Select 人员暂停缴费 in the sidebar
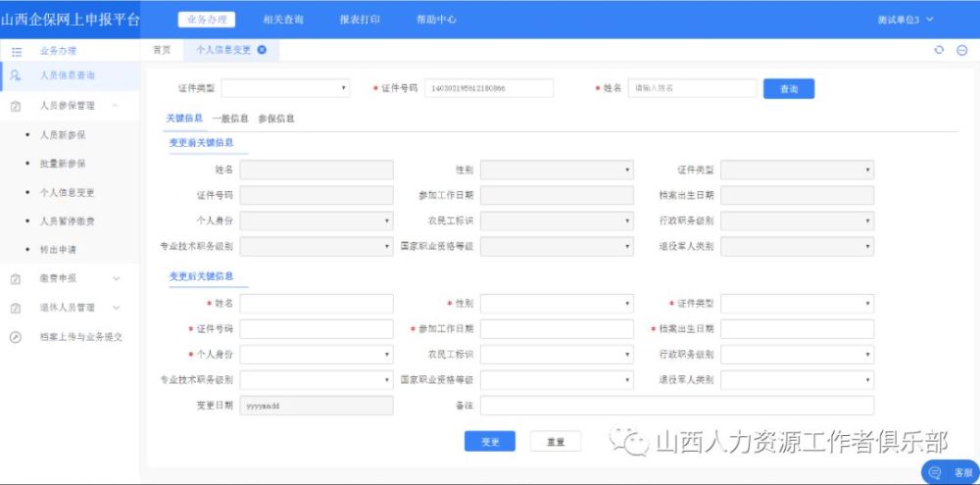 point(68,221)
